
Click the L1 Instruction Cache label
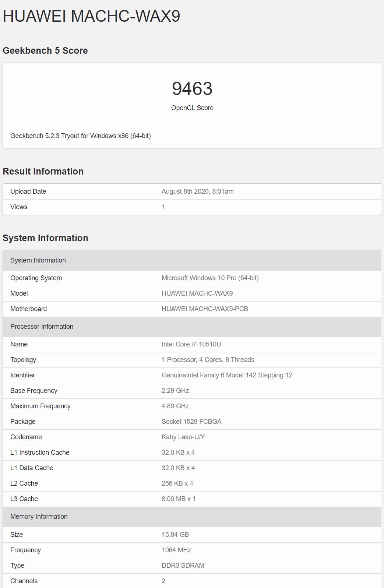[40, 453]
